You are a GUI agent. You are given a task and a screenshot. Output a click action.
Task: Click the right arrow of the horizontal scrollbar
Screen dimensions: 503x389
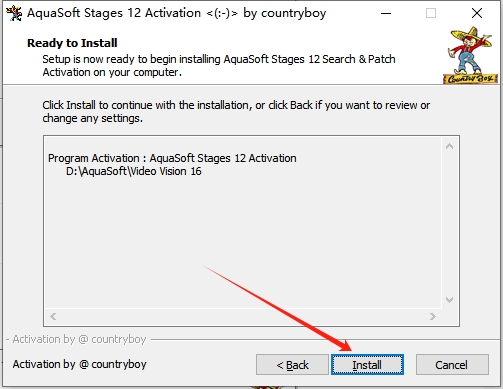[433, 316]
